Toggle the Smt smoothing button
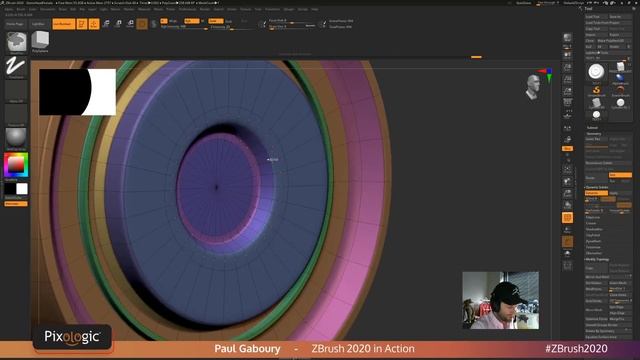 (620, 175)
